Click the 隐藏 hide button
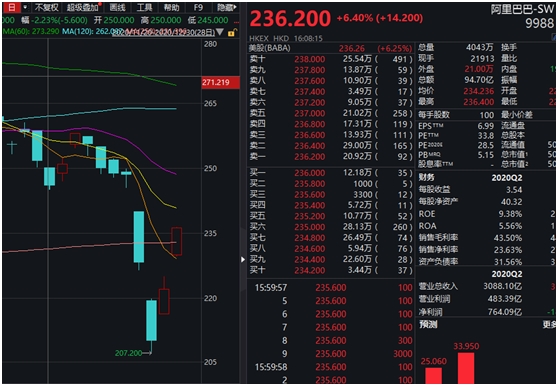The image size is (558, 386). click(x=227, y=7)
